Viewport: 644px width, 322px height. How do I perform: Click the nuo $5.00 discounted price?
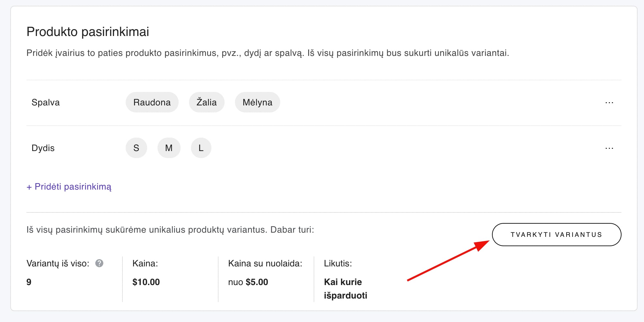click(x=247, y=282)
